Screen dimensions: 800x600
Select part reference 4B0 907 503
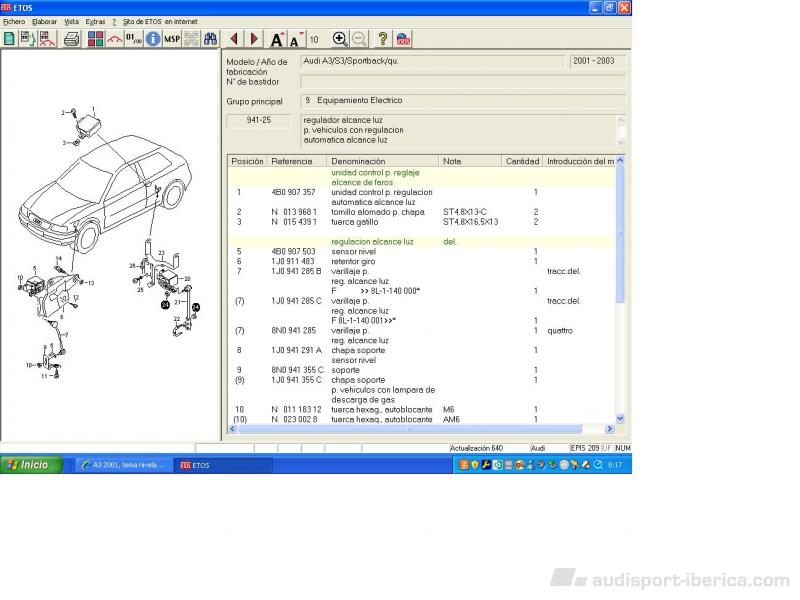(x=293, y=252)
